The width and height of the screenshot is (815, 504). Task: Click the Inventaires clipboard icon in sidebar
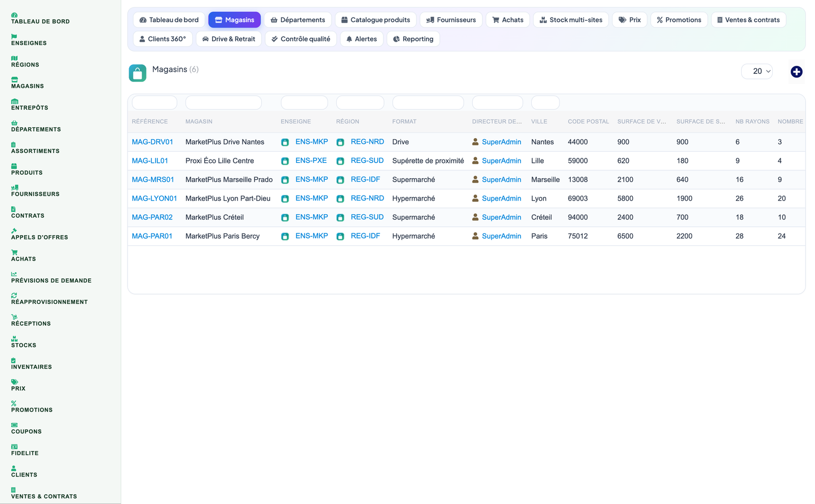coord(14,360)
